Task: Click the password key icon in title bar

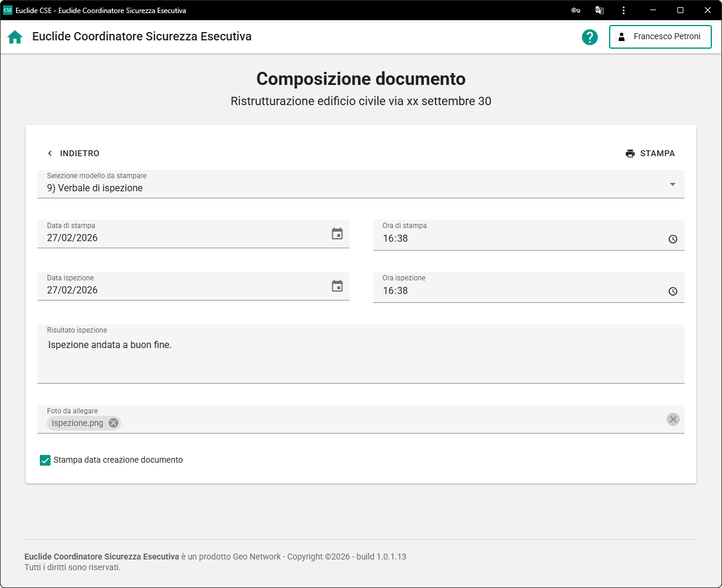Action: click(575, 10)
